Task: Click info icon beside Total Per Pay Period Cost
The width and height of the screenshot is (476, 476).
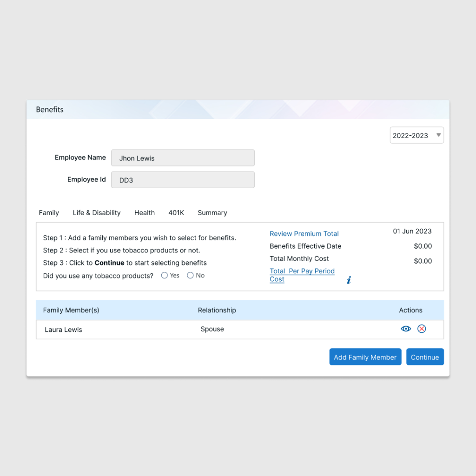Action: coord(349,280)
